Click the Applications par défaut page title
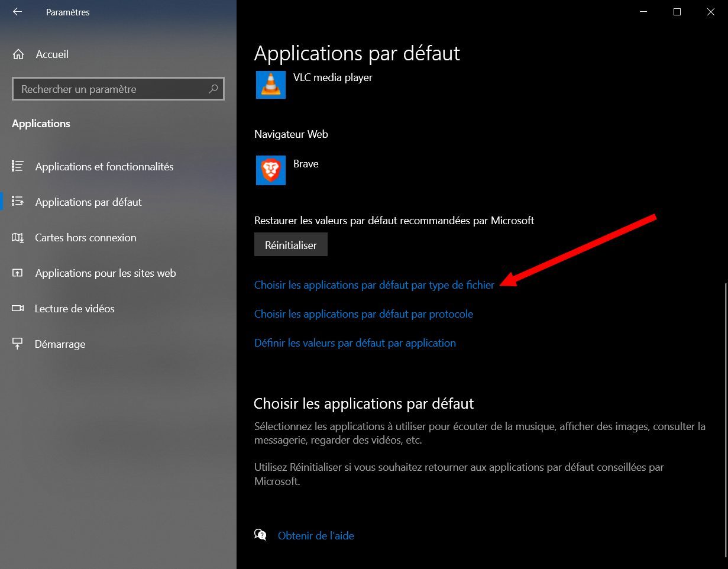Screen dimensions: 728x569 coord(357,53)
